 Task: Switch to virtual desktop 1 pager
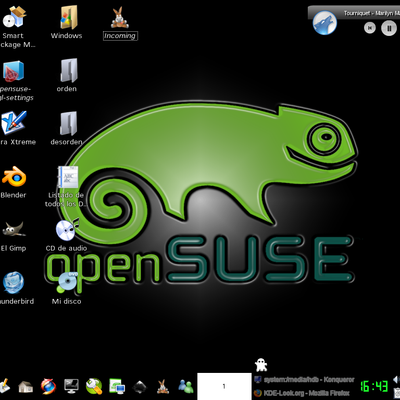pyautogui.click(x=224, y=386)
